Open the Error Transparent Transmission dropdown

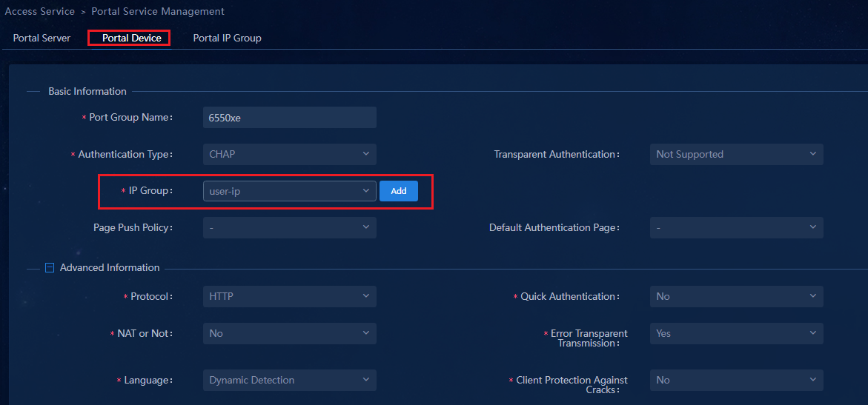(736, 334)
